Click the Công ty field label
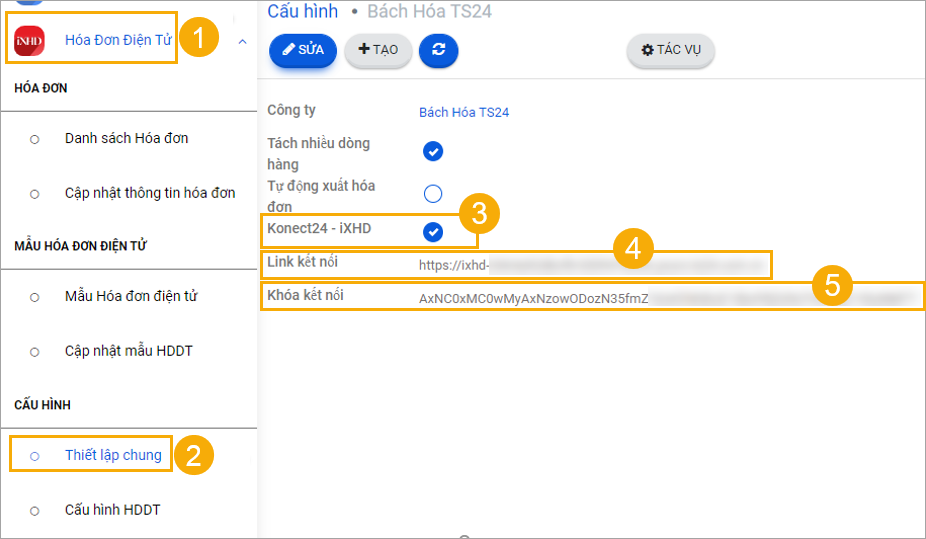 (x=291, y=110)
